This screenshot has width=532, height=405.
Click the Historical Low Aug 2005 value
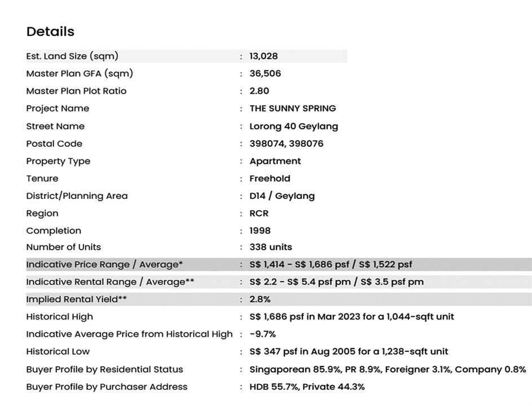point(348,351)
